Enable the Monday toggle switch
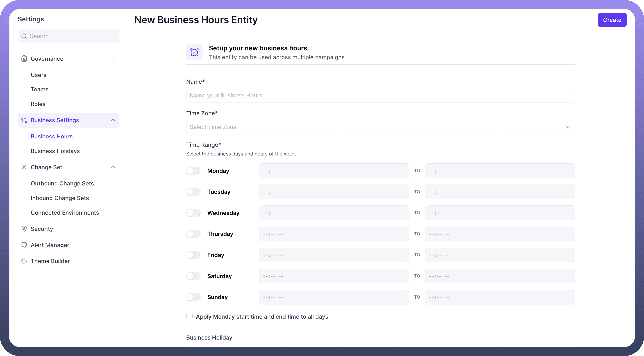Viewport: 644px width, 356px height. tap(193, 171)
